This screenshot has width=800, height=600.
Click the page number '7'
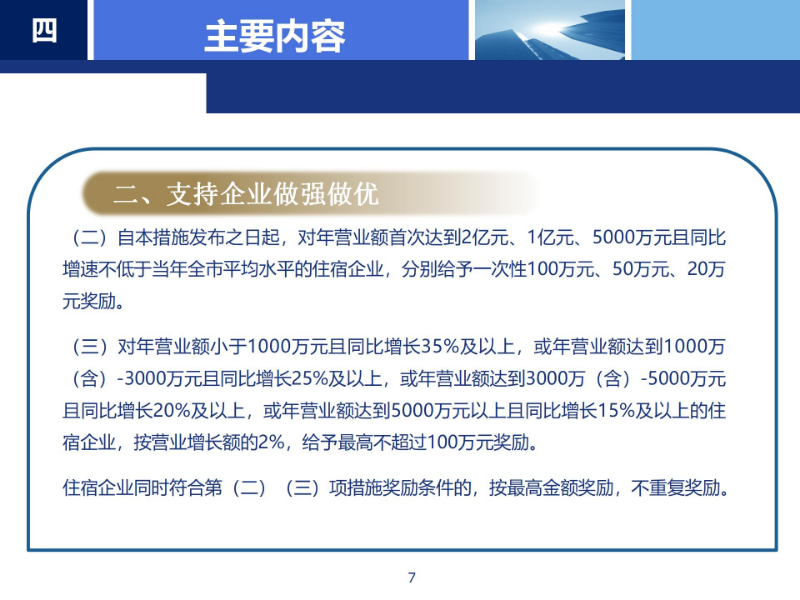click(x=412, y=578)
